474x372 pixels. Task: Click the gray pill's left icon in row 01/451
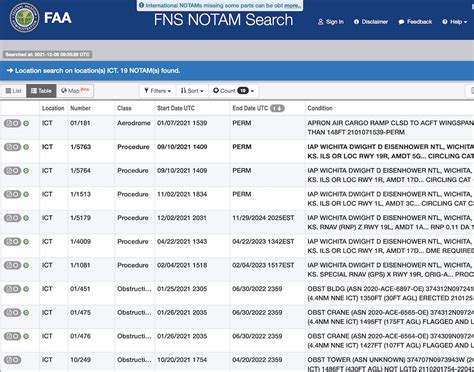(9, 289)
